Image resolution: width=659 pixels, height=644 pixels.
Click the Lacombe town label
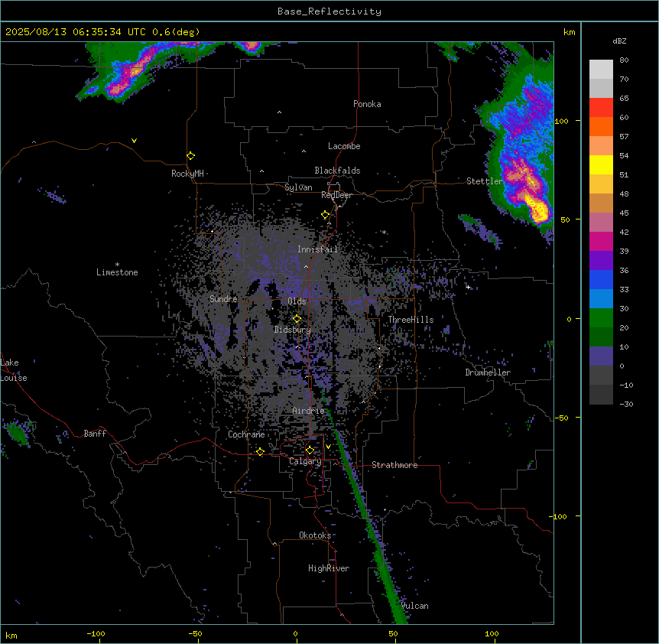coord(344,146)
